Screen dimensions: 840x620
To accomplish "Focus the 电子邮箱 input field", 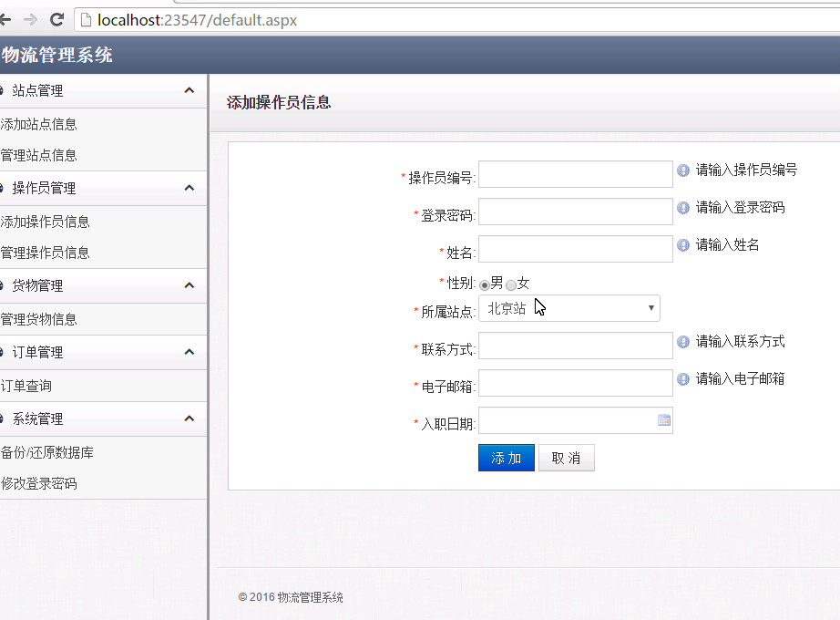I will (576, 384).
